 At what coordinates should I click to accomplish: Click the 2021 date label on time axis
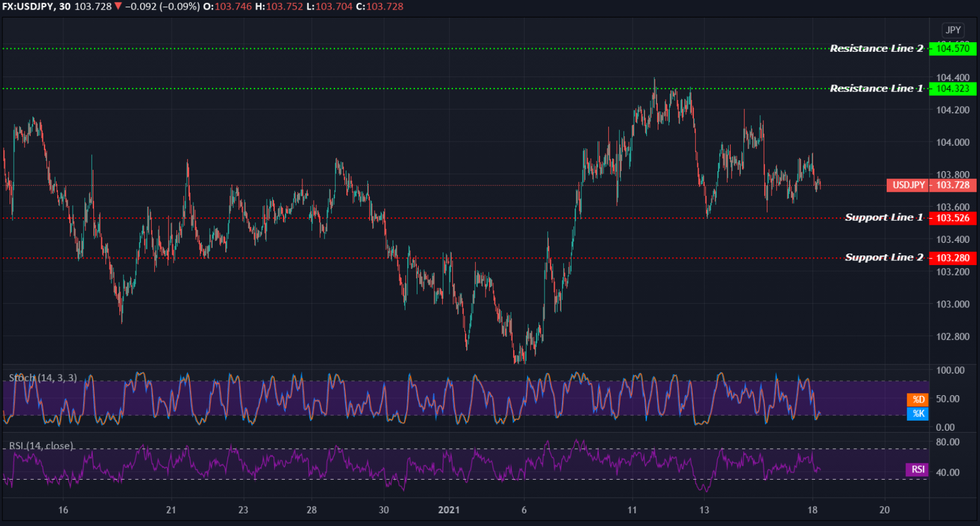[449, 510]
